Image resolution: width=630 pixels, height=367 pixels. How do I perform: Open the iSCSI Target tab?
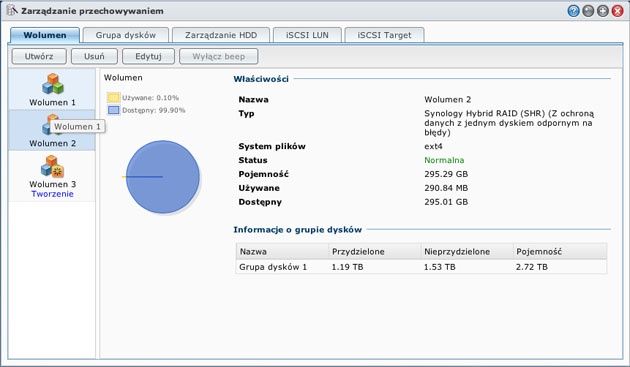click(385, 35)
